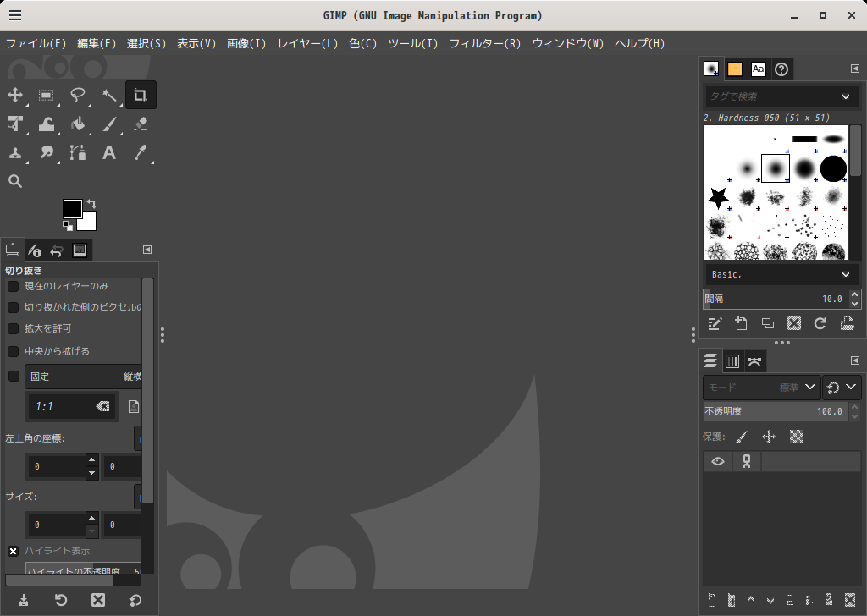Select the Text tool
The height and width of the screenshot is (616, 867).
pos(109,153)
